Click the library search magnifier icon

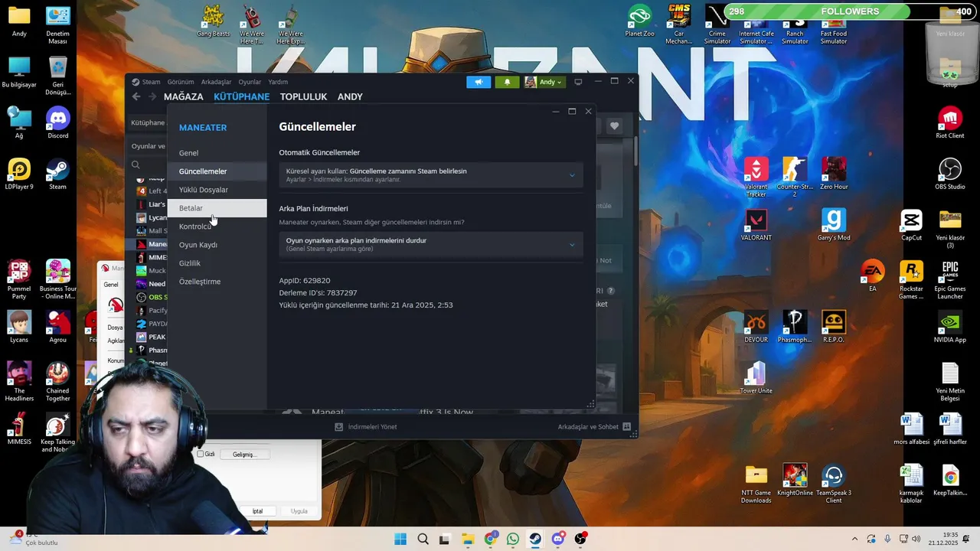coord(136,165)
